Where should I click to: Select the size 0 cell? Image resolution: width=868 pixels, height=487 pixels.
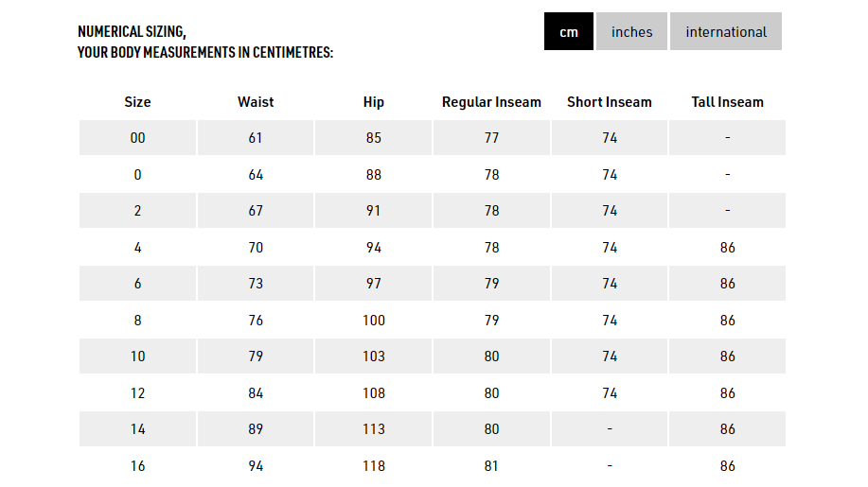click(x=137, y=175)
